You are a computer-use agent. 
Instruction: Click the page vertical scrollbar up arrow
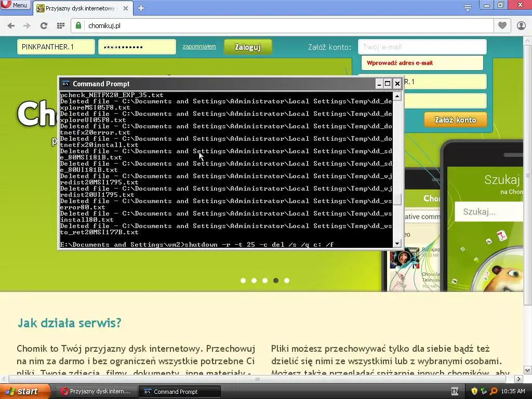(x=528, y=41)
